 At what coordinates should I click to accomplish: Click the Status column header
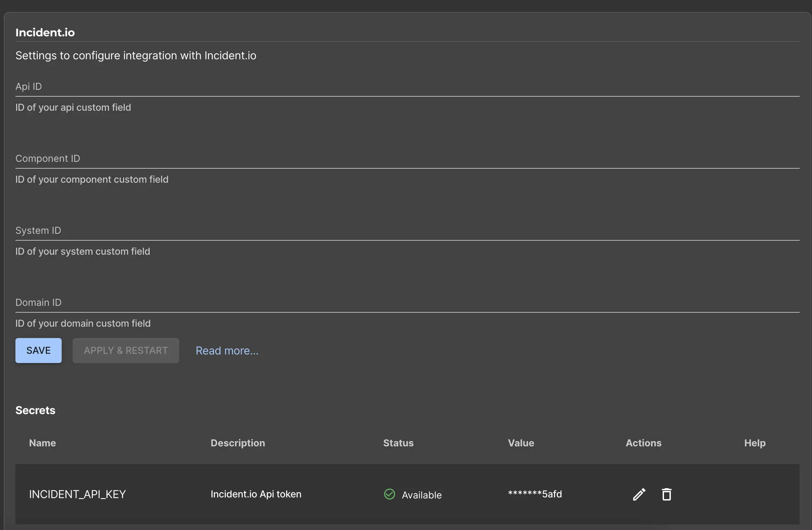click(398, 443)
